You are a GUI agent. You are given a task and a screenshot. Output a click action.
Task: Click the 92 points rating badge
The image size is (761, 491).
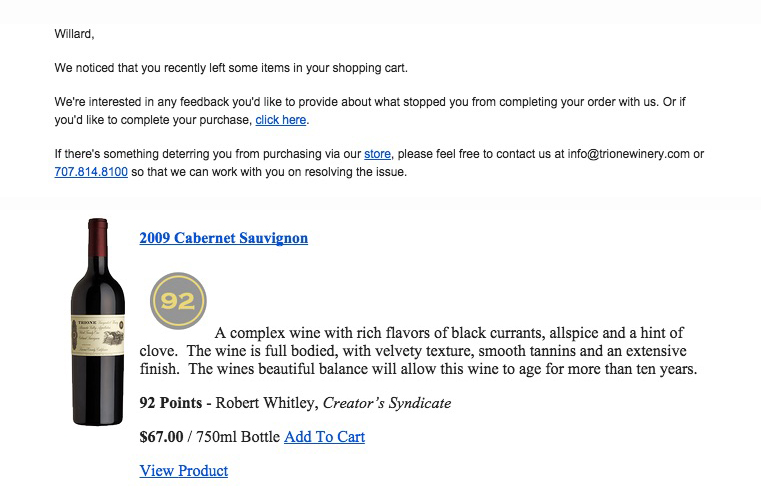[178, 301]
